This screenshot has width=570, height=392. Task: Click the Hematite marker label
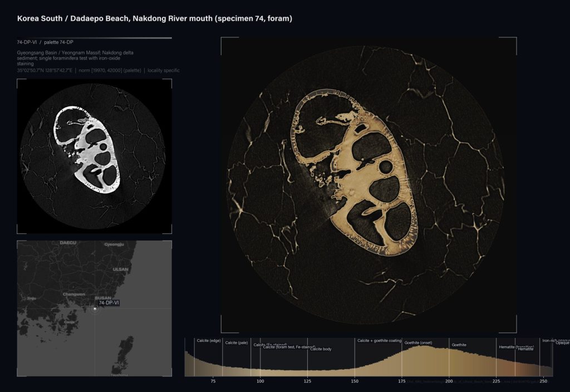tap(525, 349)
